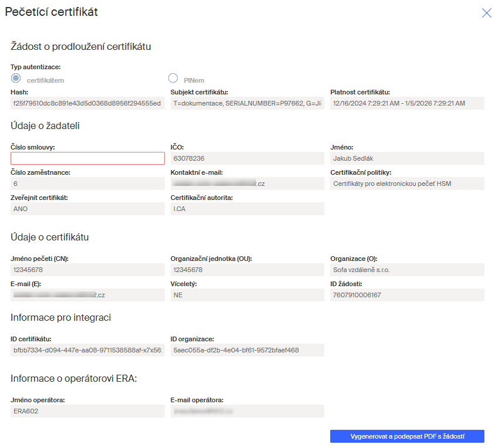Click the Certifikační politiky field
The image size is (495, 448).
407,184
